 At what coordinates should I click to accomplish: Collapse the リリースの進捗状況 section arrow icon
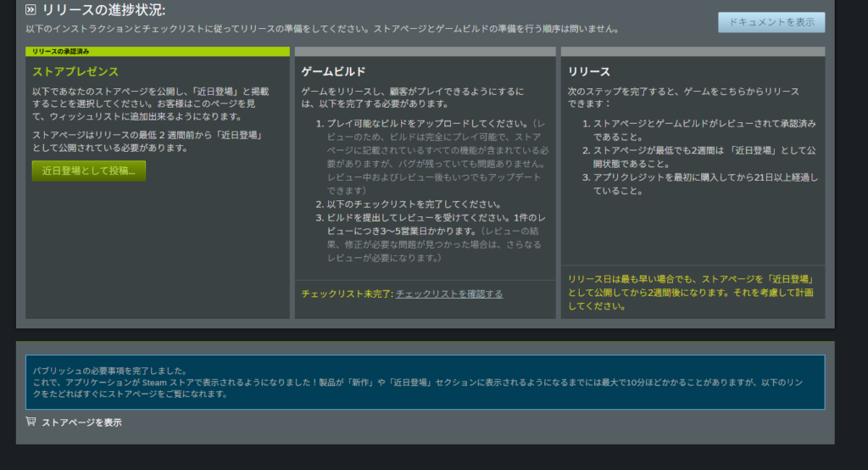click(31, 10)
